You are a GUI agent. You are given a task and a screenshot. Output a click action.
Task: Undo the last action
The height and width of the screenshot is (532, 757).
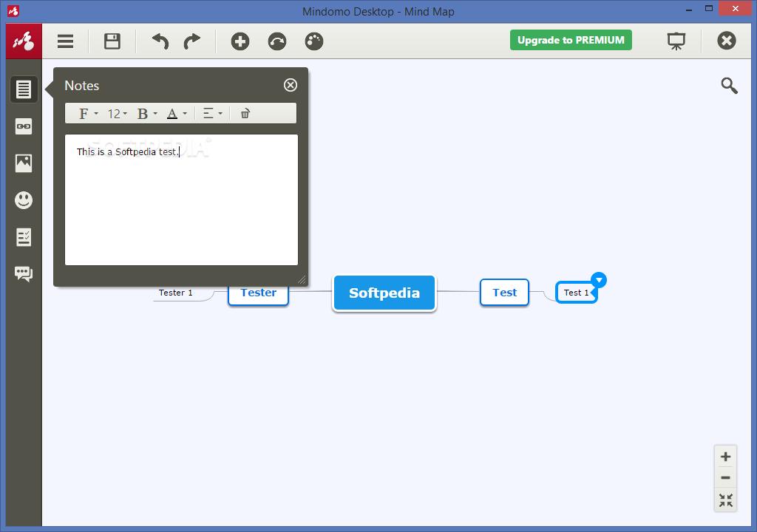pyautogui.click(x=160, y=41)
